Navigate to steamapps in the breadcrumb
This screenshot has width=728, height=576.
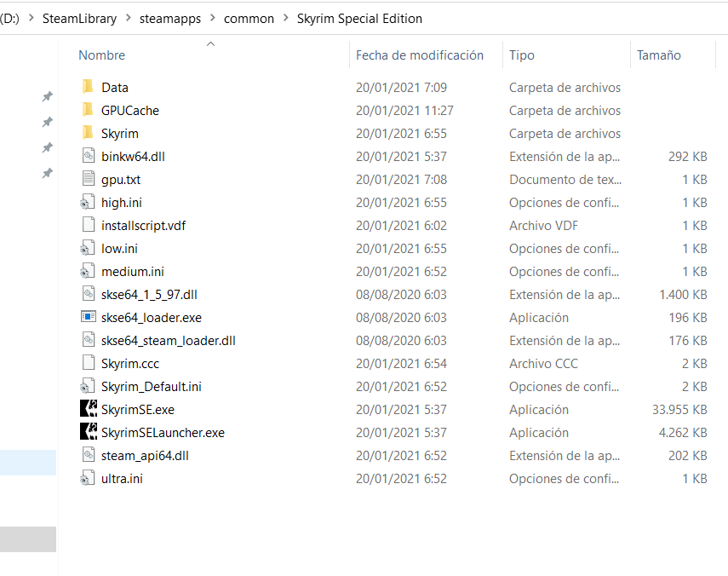coord(170,19)
